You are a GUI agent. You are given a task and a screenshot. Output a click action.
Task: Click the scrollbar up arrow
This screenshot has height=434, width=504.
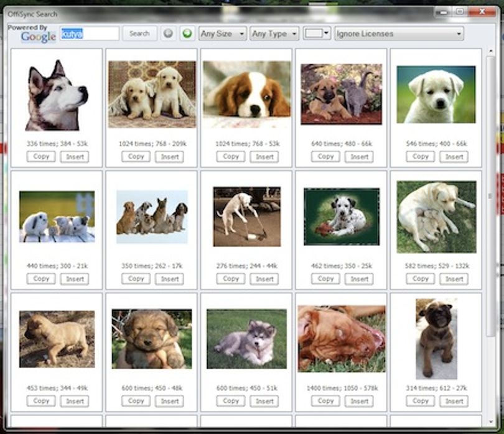click(490, 51)
